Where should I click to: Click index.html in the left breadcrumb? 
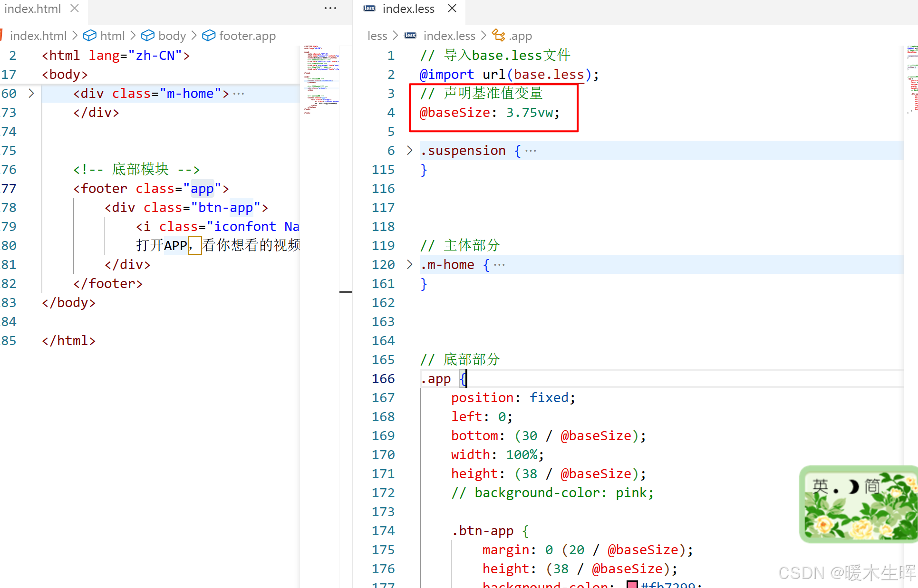38,36
